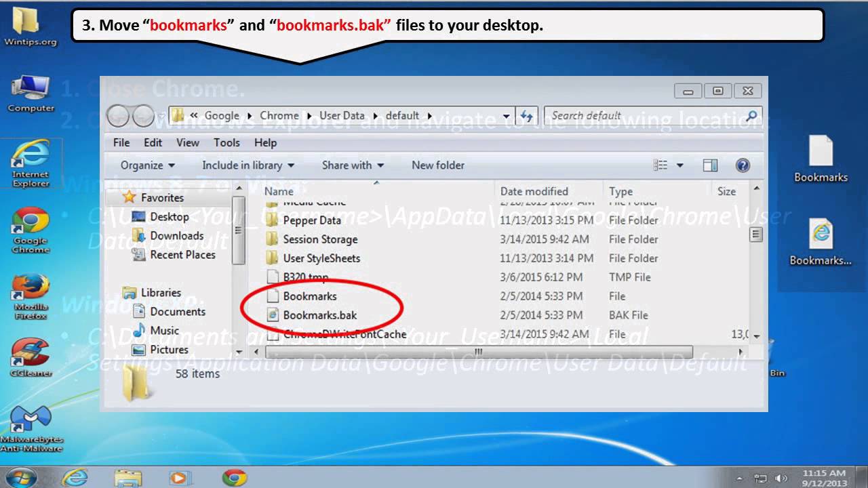The image size is (868, 488).
Task: Open Windows Explorer taskbar button
Action: coord(127,477)
